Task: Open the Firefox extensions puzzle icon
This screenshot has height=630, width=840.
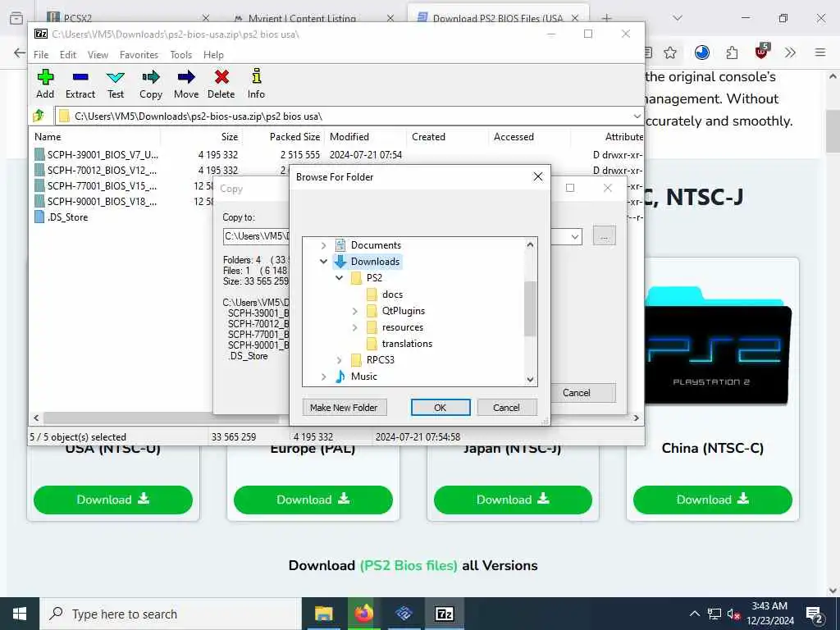Action: coord(732,52)
